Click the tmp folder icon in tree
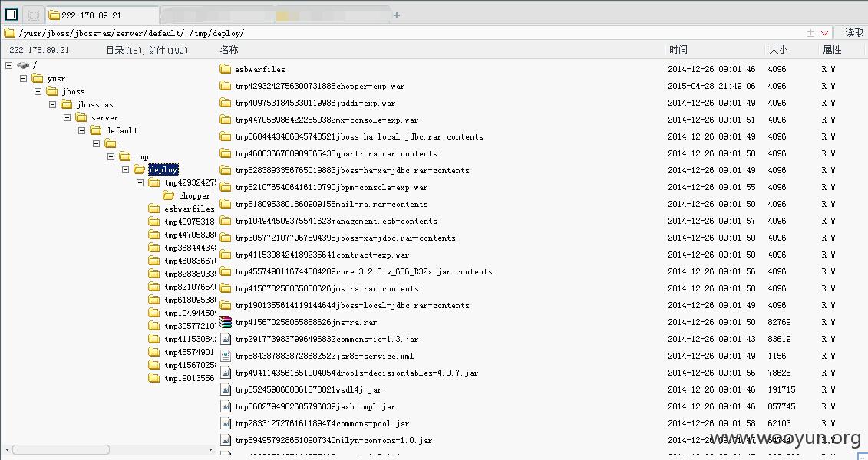Image resolution: width=868 pixels, height=460 pixels. coord(125,156)
